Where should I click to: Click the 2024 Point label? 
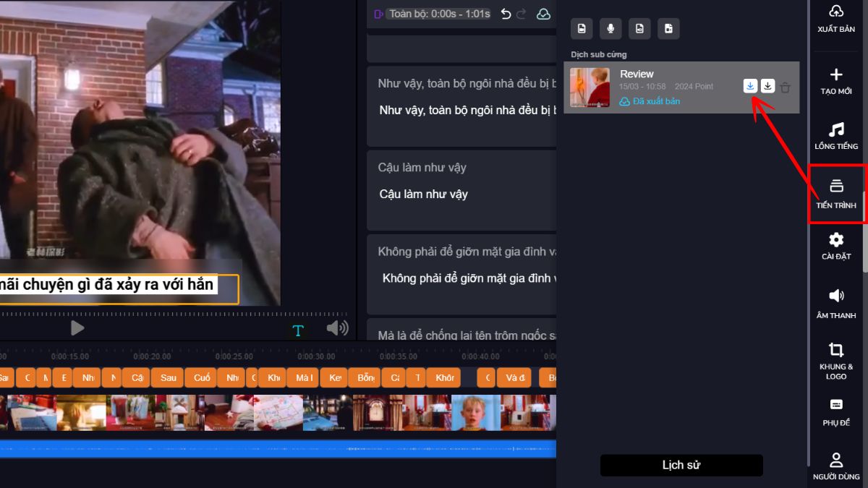[694, 87]
